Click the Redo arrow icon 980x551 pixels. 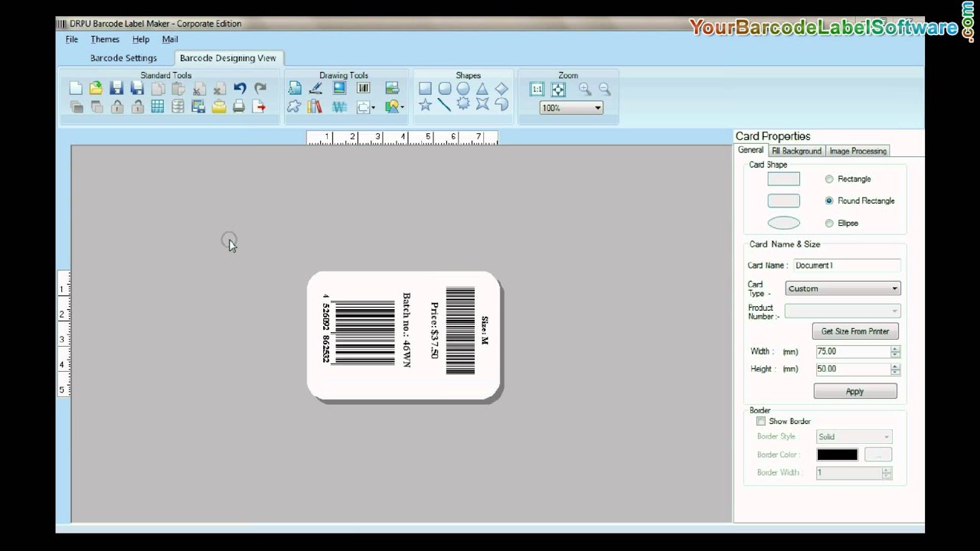click(260, 89)
